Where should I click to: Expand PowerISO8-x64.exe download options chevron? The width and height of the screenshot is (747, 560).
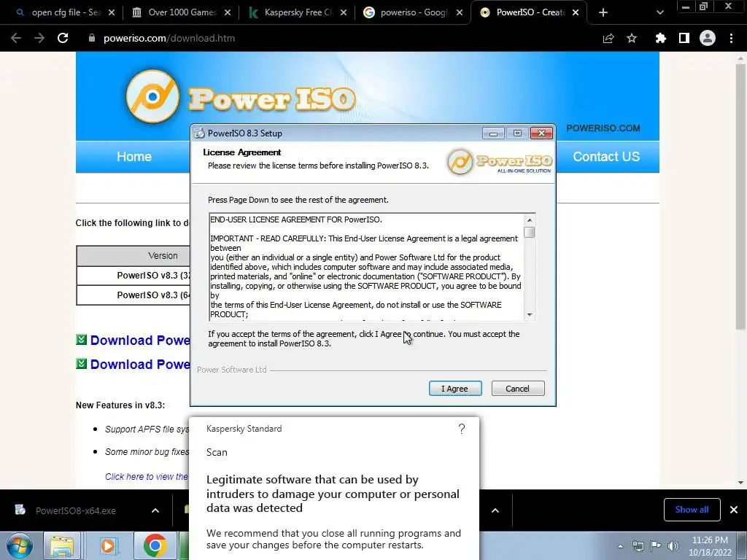(x=155, y=510)
